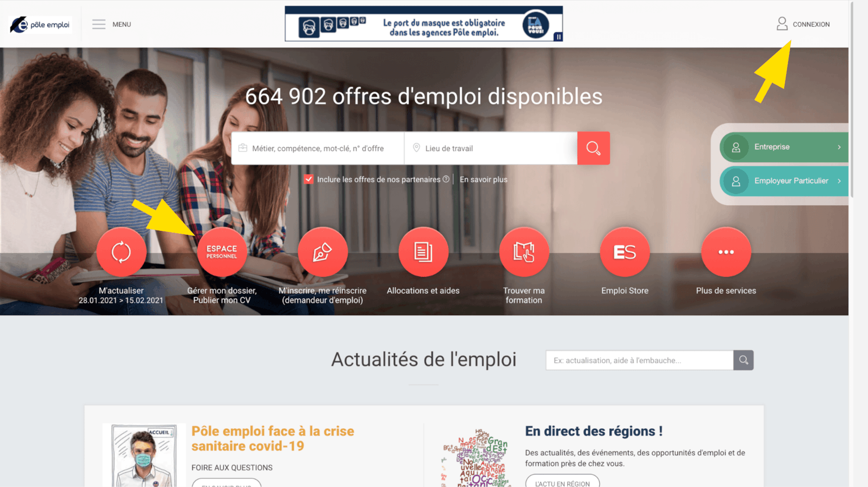Click Gérer mon dossier, Publier mon CV

pos(222,295)
